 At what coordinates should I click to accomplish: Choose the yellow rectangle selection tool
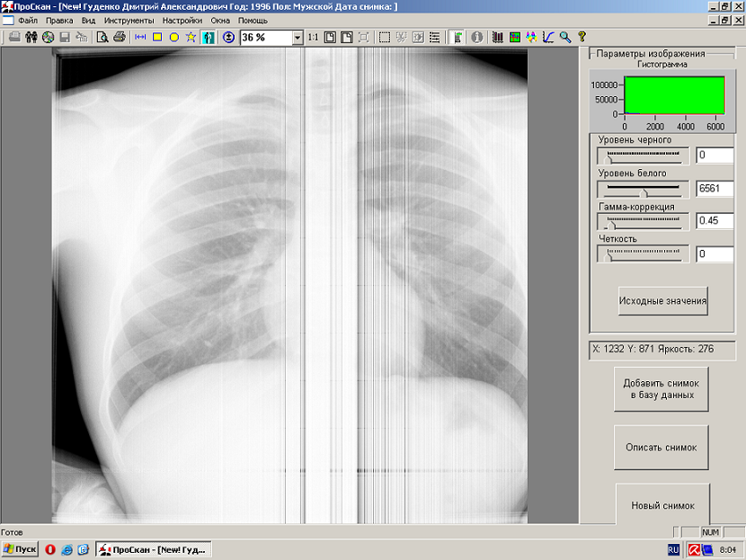(x=157, y=38)
